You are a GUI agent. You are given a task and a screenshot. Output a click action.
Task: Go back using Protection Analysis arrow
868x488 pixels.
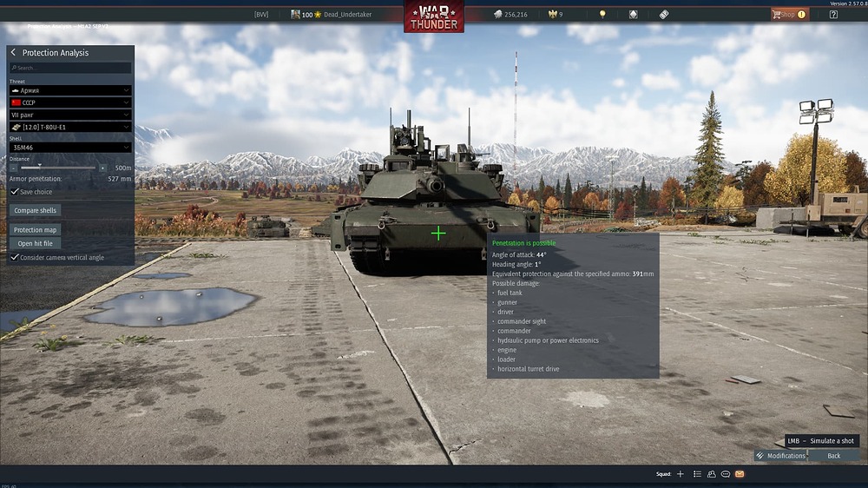pos(13,52)
